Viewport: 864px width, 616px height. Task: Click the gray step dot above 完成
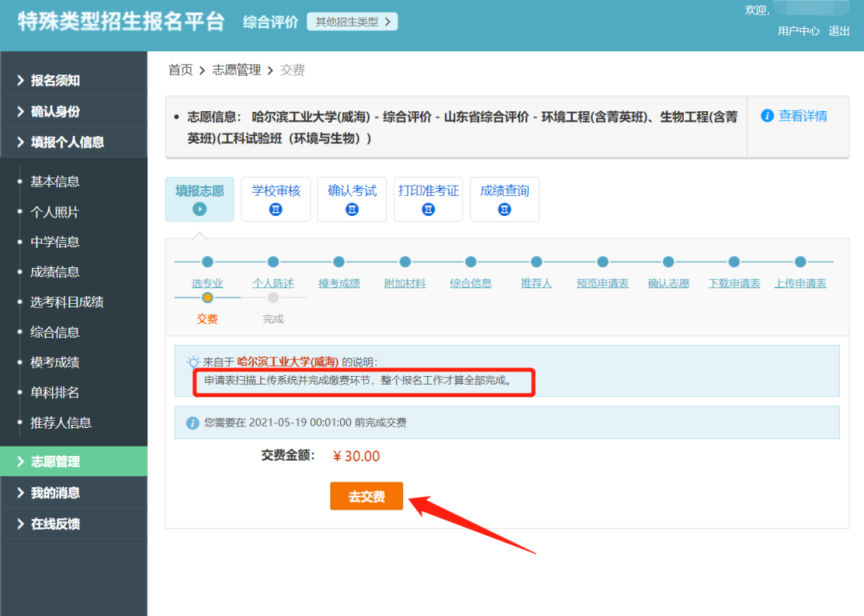coord(273,298)
